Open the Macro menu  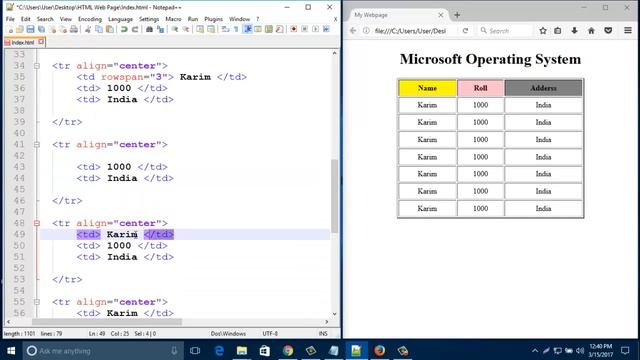[173, 19]
